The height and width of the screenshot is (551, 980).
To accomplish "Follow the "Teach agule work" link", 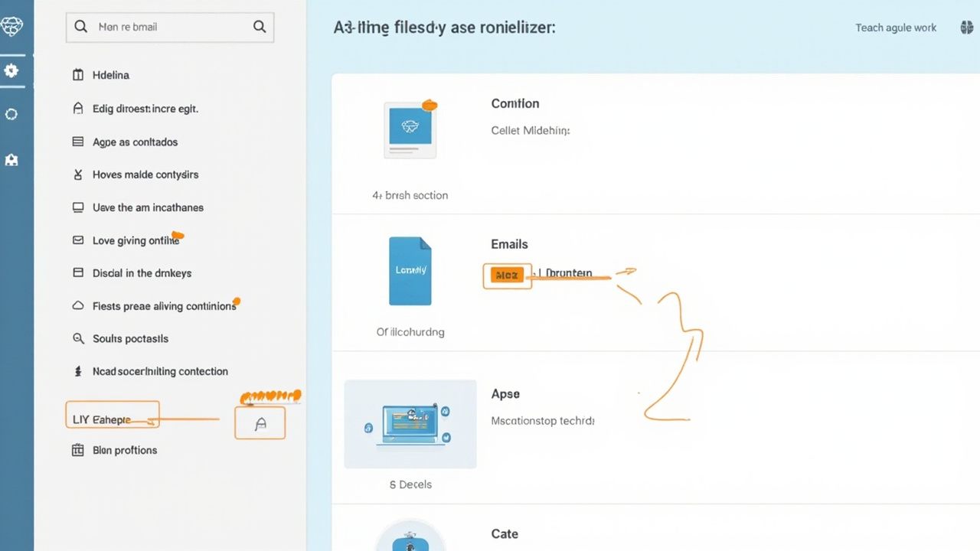I will click(896, 28).
